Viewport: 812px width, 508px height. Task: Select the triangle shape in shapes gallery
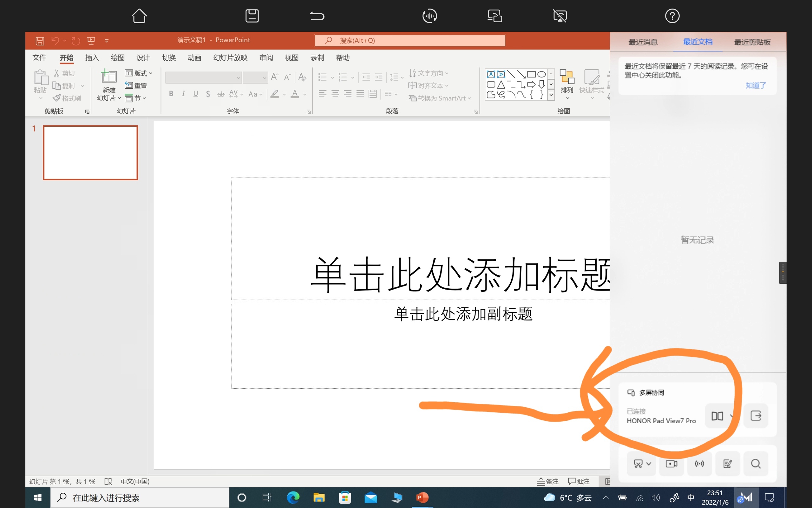point(501,84)
